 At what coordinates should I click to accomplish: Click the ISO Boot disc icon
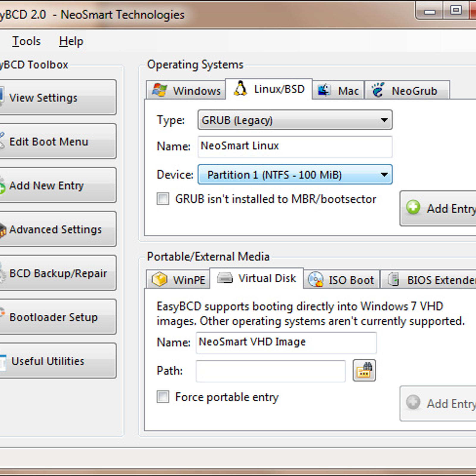click(x=316, y=279)
